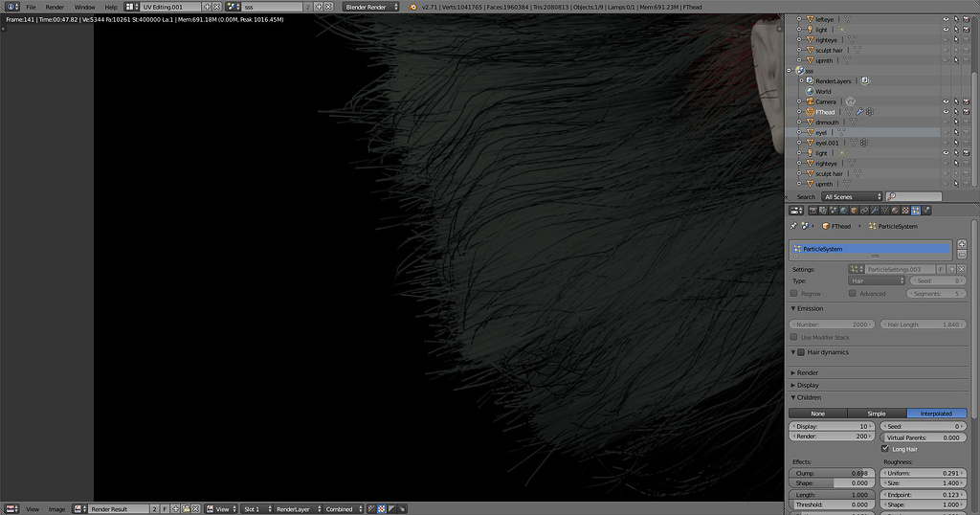Open the image editor Image menu
Viewport: 980px width, 515px height.
coord(56,508)
